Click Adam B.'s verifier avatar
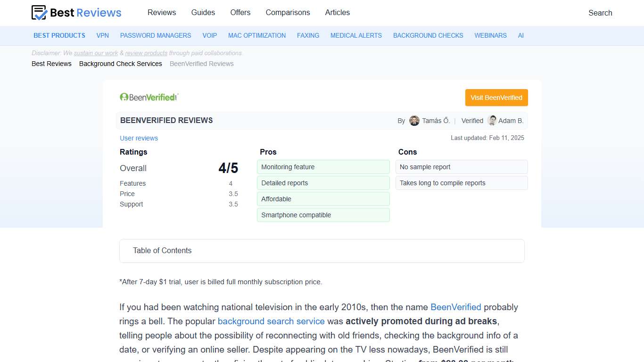Image resolution: width=644 pixels, height=362 pixels. click(492, 121)
